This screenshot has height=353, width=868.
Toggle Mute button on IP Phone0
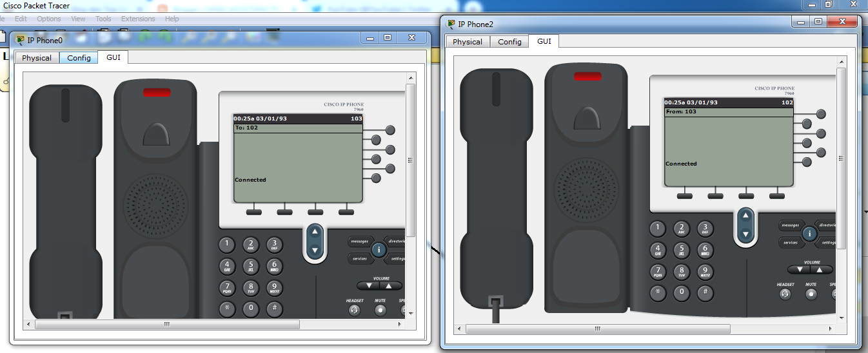click(x=380, y=310)
